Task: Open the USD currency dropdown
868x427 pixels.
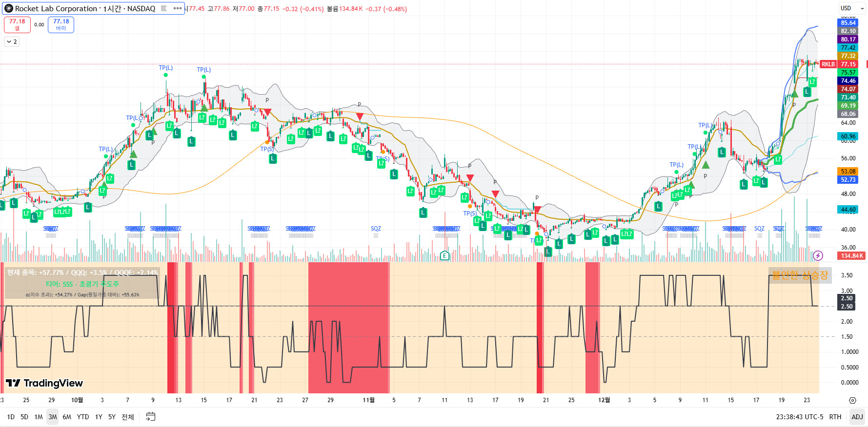Action: point(852,8)
